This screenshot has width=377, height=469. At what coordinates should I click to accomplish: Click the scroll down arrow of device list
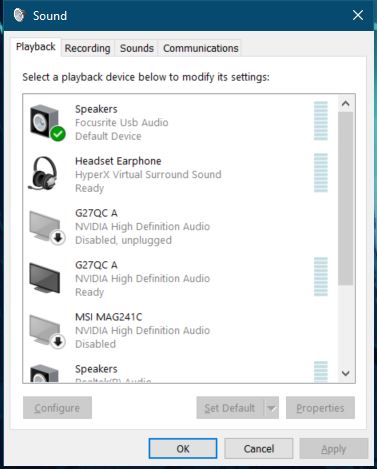[346, 373]
